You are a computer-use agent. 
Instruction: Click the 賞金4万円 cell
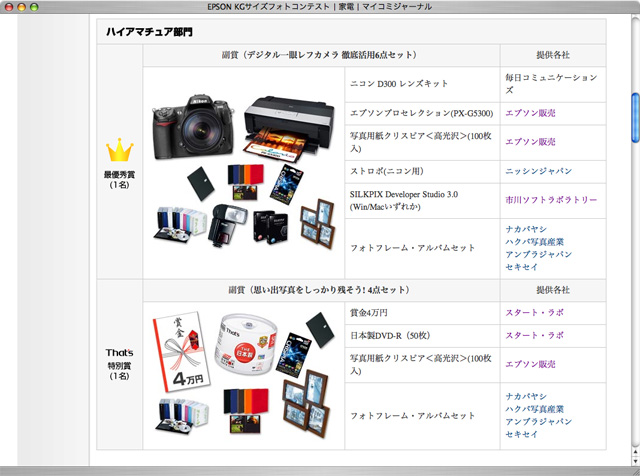(422, 313)
